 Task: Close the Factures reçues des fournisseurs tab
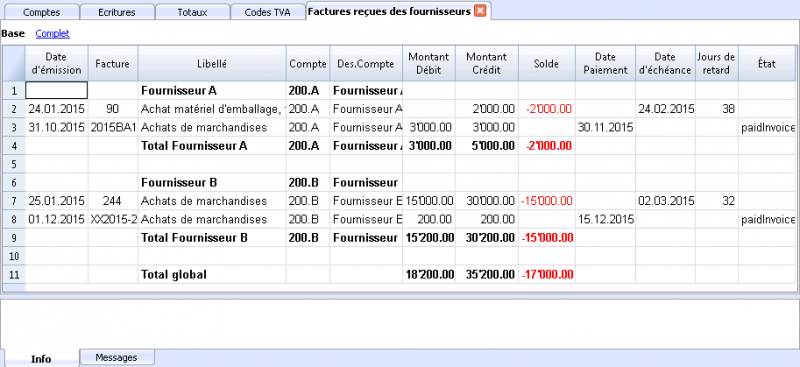coord(480,11)
